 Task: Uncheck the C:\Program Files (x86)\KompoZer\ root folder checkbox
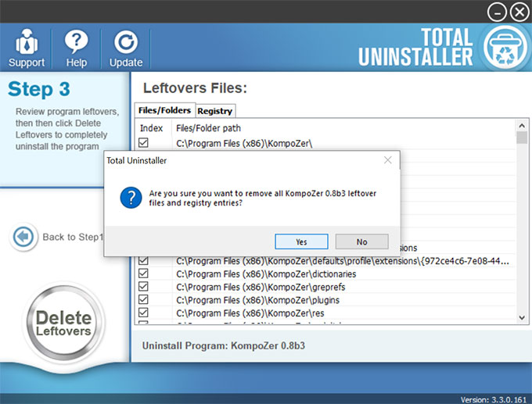tap(143, 143)
